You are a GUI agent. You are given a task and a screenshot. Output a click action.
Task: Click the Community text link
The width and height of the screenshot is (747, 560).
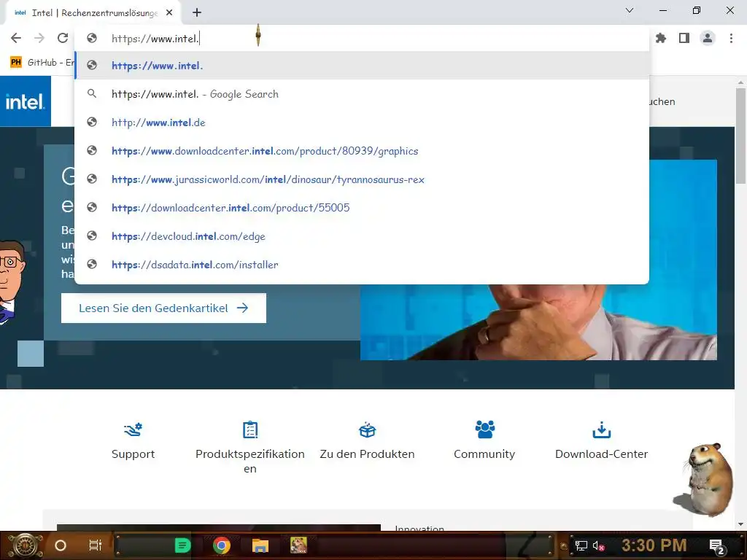point(484,454)
